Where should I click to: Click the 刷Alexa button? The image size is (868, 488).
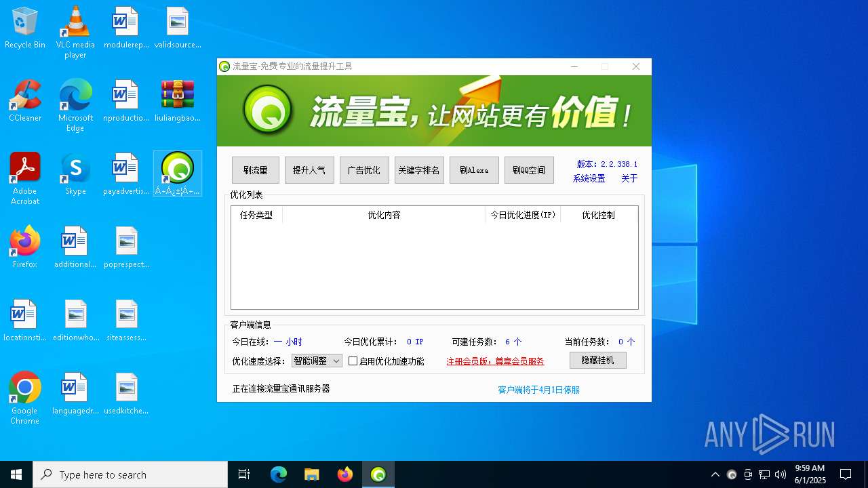(474, 170)
